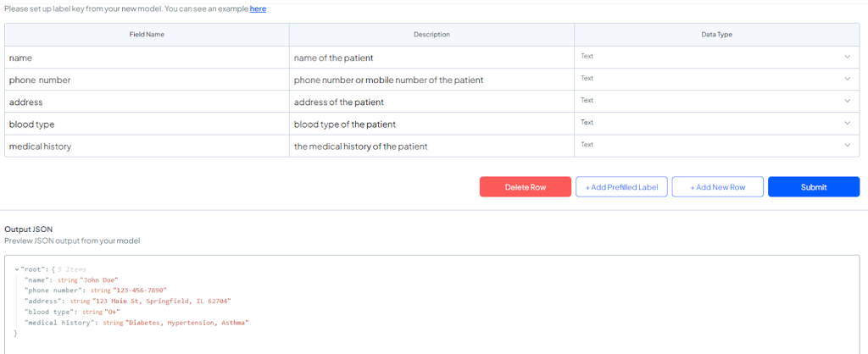Click the Delete Row button
Screen dimensions: 868x354
pos(526,187)
